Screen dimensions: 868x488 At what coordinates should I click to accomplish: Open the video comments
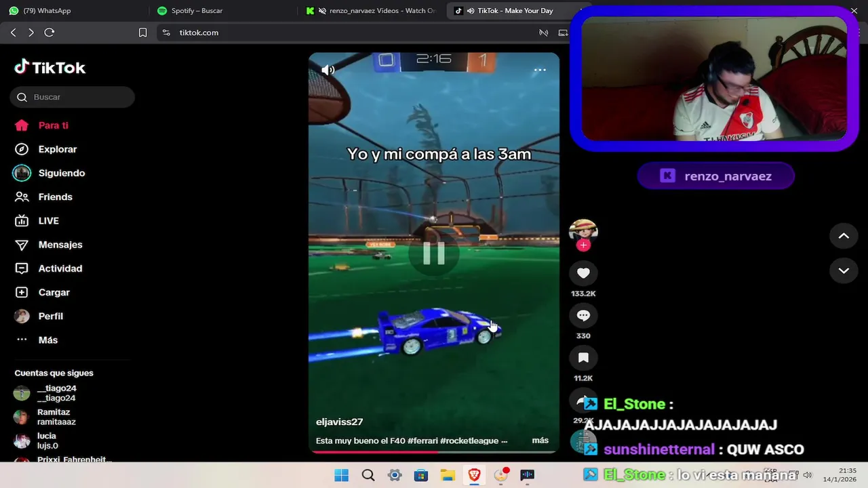[x=583, y=315]
